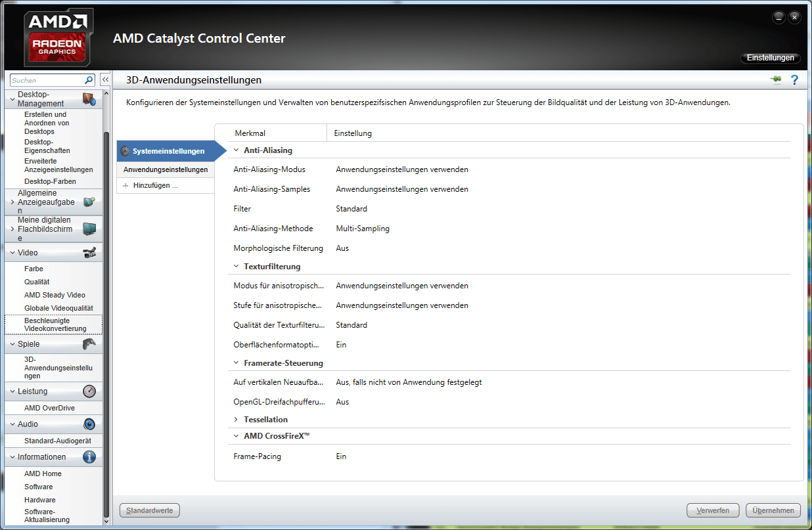Click the Meine digitalen Flachbildschirme monitor icon
This screenshot has width=812, height=530.
pos(89,229)
